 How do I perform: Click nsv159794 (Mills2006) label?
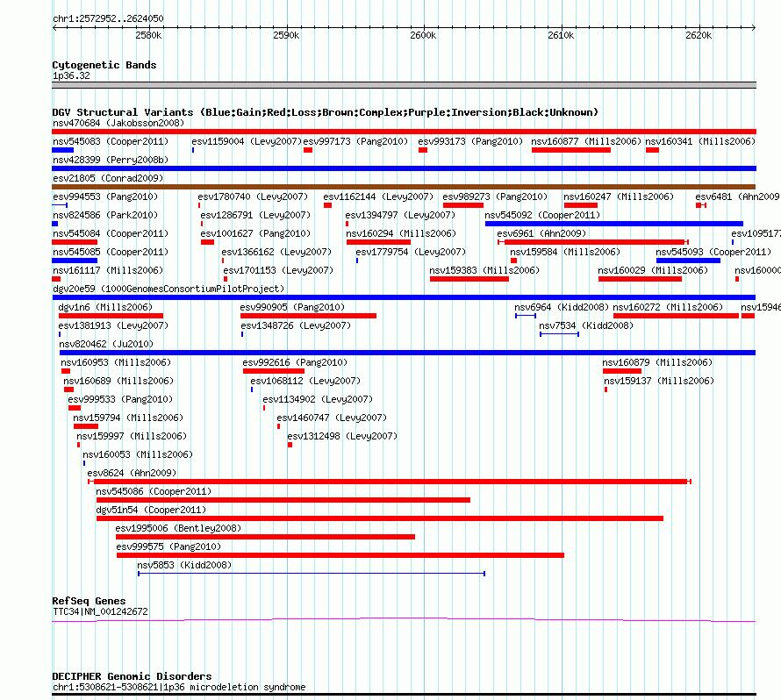[x=128, y=418]
